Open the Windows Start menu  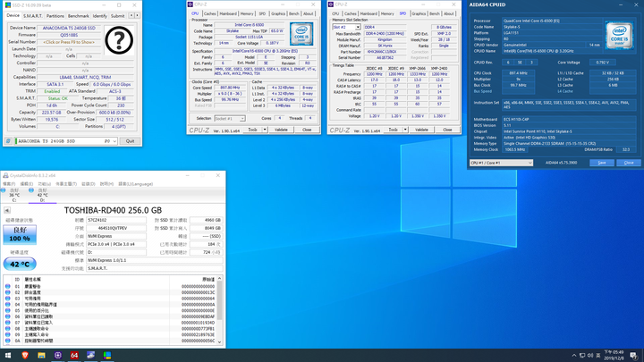coord(8,356)
